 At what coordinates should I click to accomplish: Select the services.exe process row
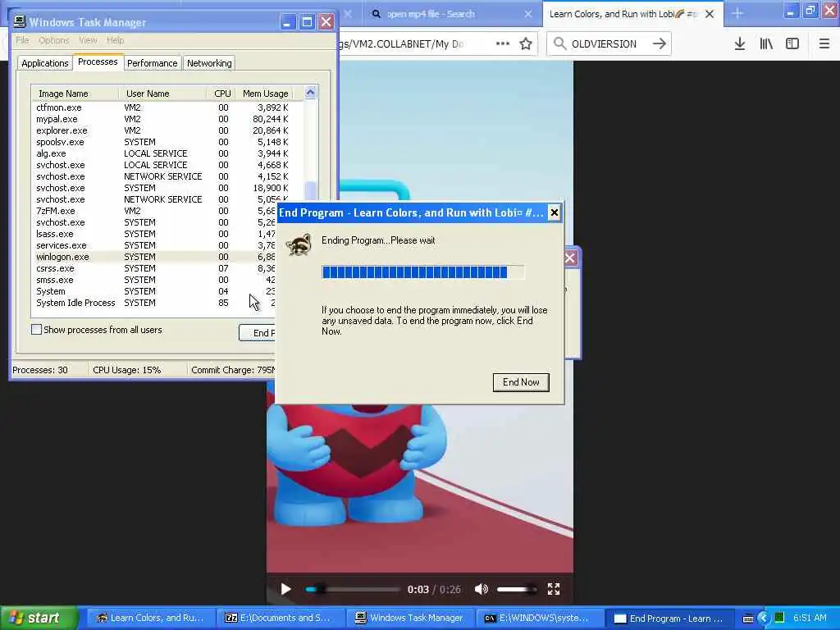tap(154, 245)
